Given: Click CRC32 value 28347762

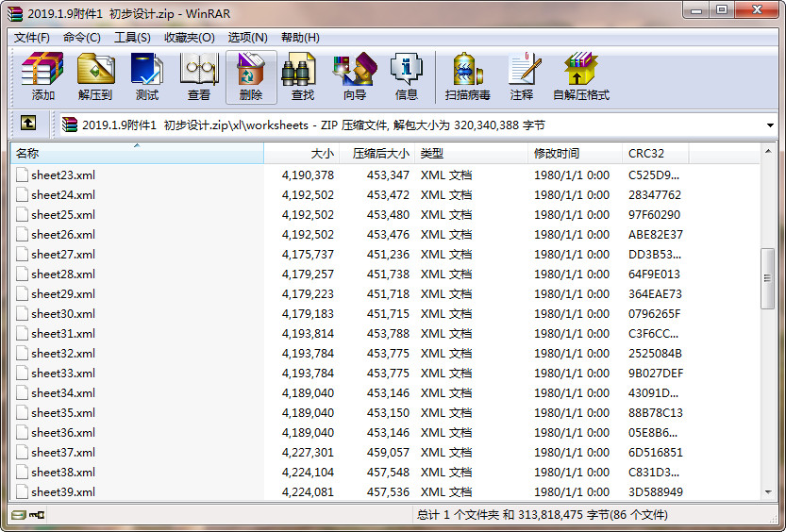Looking at the screenshot, I should (x=655, y=195).
